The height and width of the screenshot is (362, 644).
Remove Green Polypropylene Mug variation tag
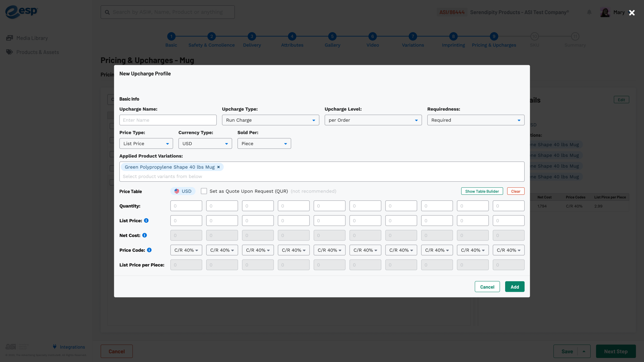point(218,167)
